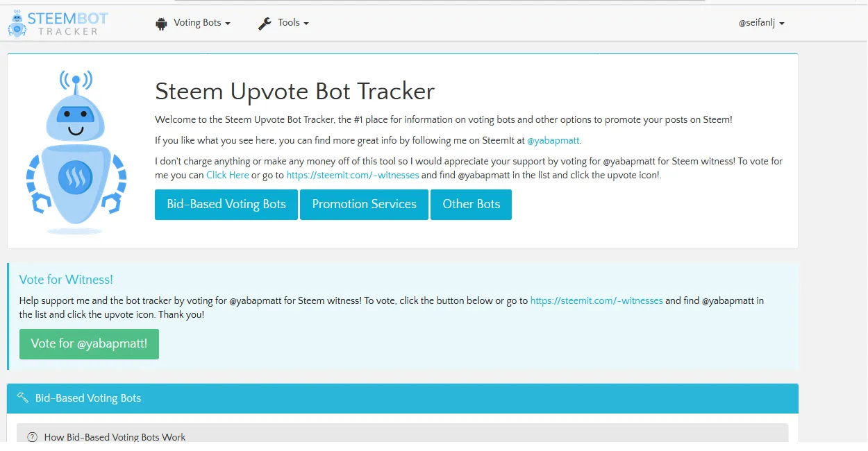Click the green Vote for @yabapmatt! button
Viewport: 868px width, 451px height.
[x=89, y=344]
